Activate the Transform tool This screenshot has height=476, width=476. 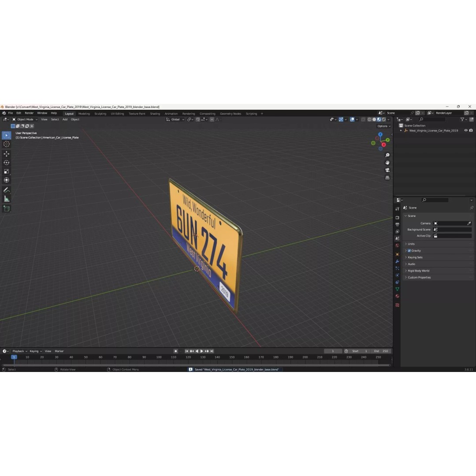pos(6,180)
